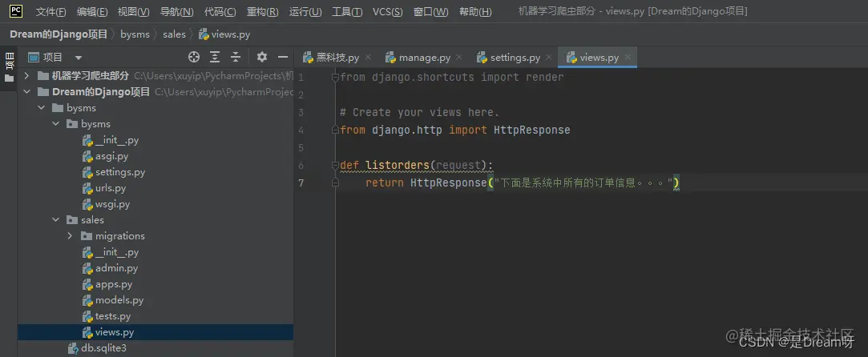868x357 pixels.
Task: Open project panel settings gear
Action: [262, 57]
